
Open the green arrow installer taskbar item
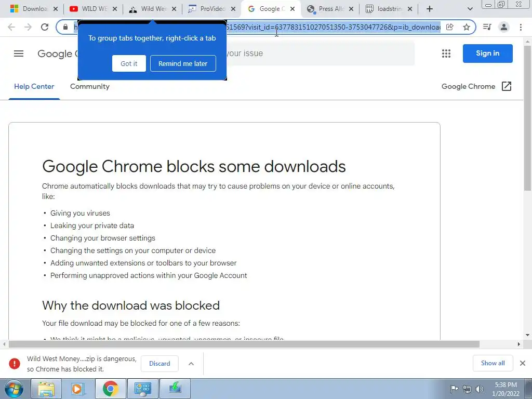(x=175, y=389)
